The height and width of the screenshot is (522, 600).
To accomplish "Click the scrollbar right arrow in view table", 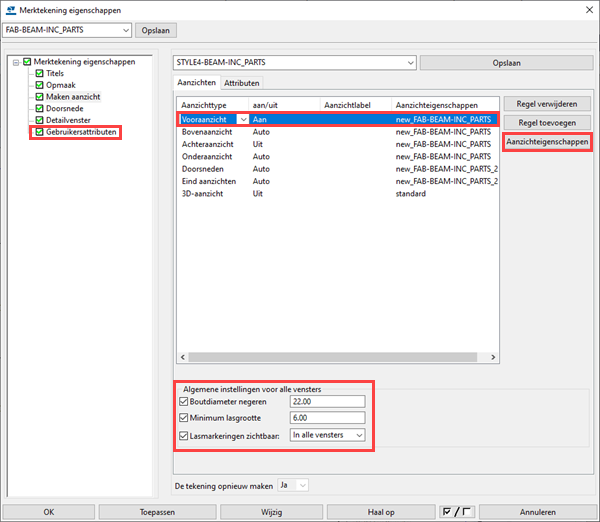I will click(493, 357).
